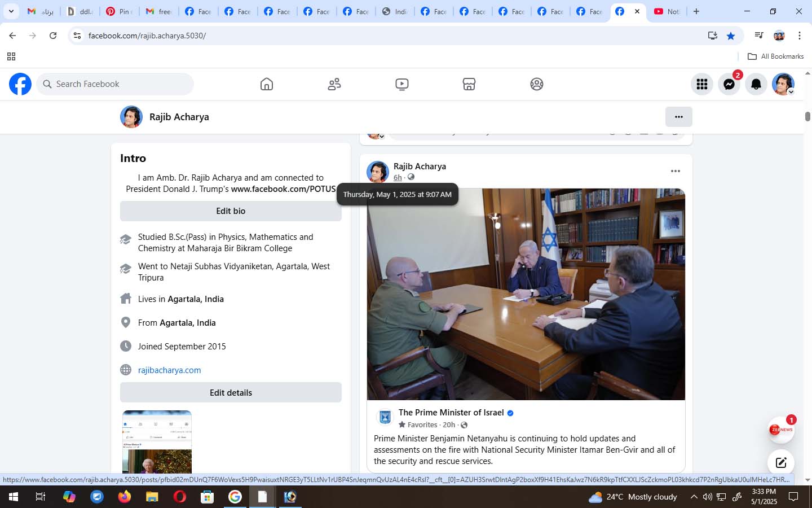Switch to the Indi tab

point(395,11)
